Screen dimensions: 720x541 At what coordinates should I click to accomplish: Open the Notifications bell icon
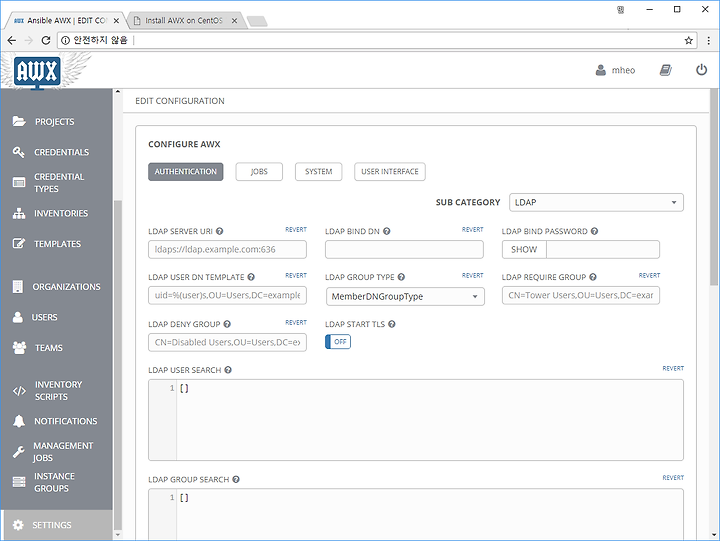[19, 421]
